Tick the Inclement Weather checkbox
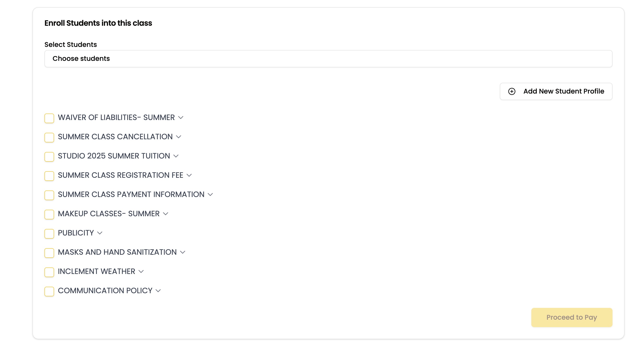 pos(49,272)
